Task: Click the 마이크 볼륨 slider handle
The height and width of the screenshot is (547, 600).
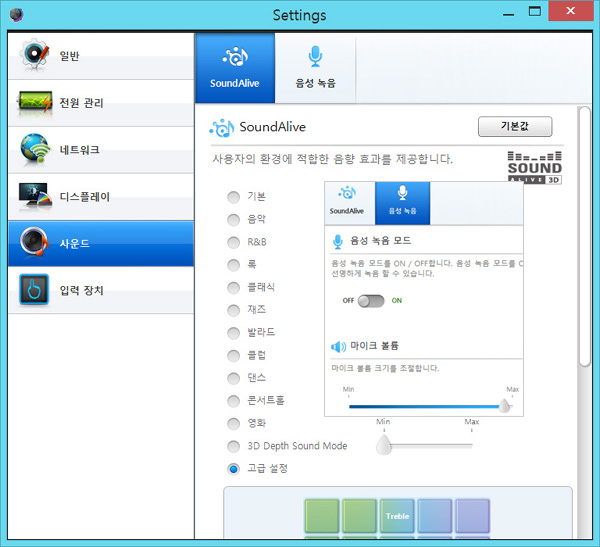Action: 505,405
